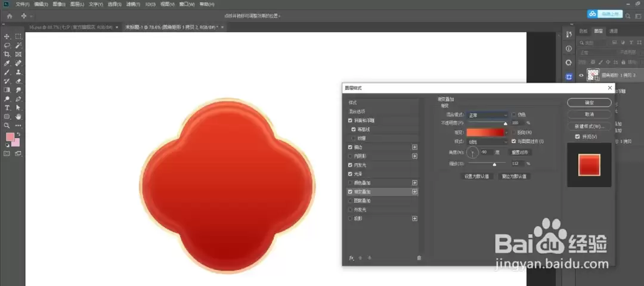644x286 pixels.
Task: Toggle Quick Mask mode icon
Action: click(7, 154)
